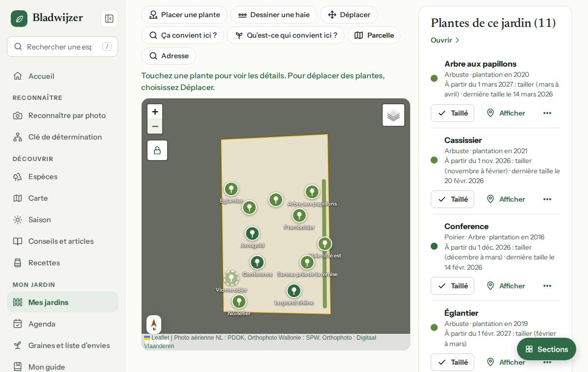588x372 pixels.
Task: Click Cassissier plant title
Action: tap(463, 140)
